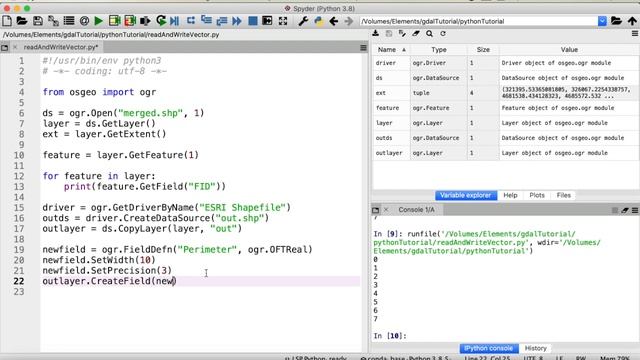The width and height of the screenshot is (640, 360).
Task: Refresh the Variable explorer
Action: (443, 33)
